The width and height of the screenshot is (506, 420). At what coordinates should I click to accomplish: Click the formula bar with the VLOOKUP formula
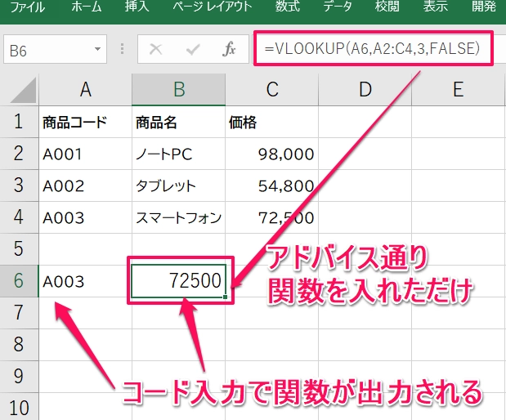374,48
